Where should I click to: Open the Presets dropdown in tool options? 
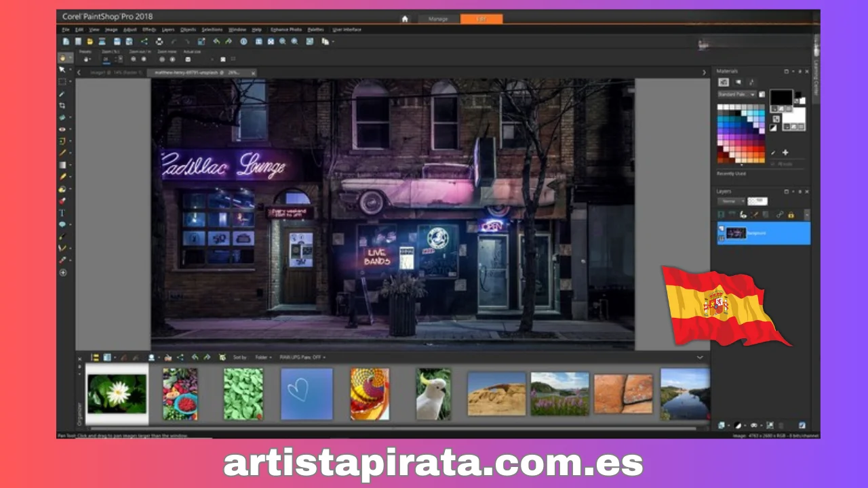pos(87,59)
